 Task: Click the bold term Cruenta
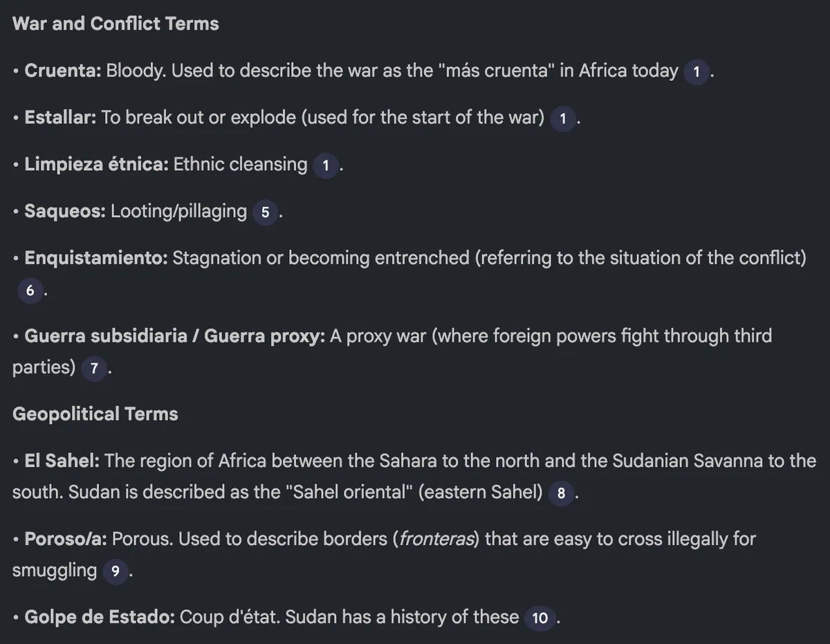pos(63,71)
